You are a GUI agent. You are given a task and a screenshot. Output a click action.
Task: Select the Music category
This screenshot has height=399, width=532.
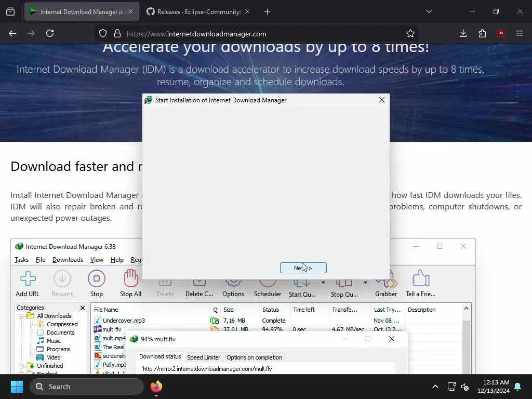click(x=54, y=341)
